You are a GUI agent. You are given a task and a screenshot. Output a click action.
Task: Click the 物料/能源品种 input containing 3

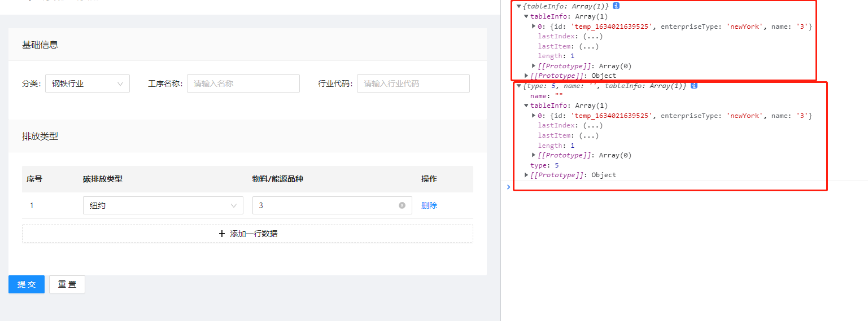332,205
